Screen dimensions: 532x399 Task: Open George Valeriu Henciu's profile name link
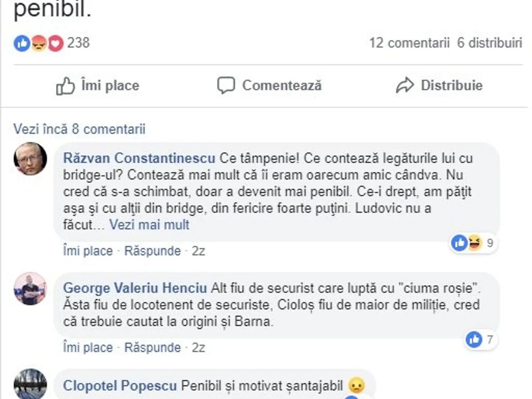coord(135,288)
